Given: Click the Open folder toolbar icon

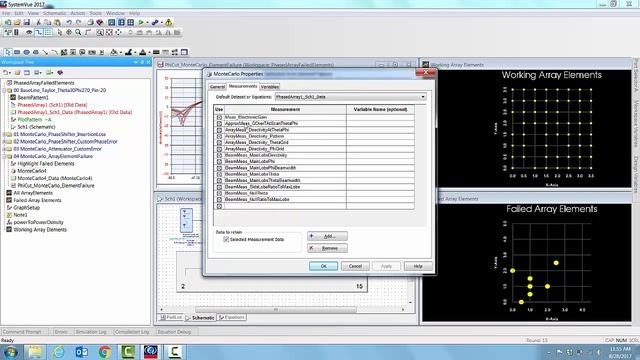Looking at the screenshot, I should (18, 22).
